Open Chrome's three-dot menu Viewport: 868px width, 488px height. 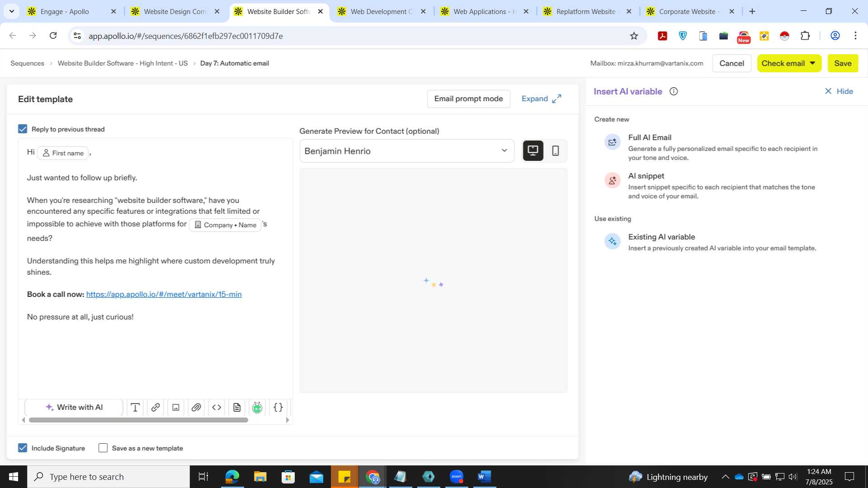click(855, 36)
